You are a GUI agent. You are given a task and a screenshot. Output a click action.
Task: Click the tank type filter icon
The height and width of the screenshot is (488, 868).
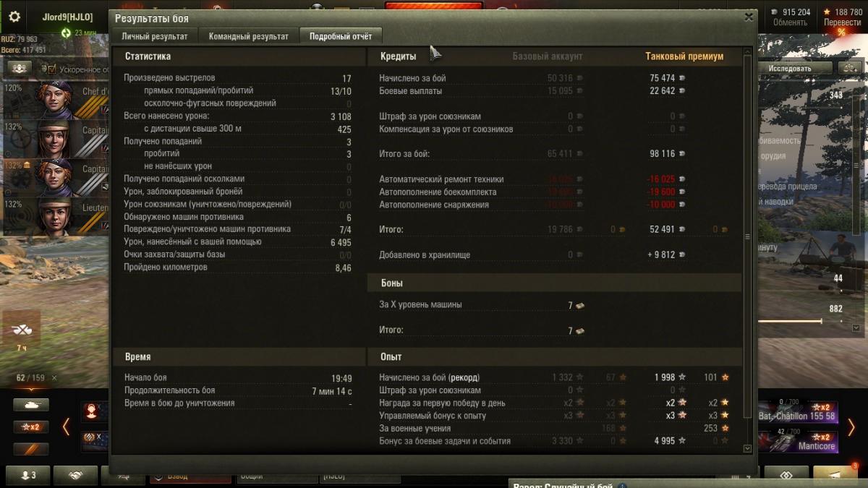click(31, 405)
